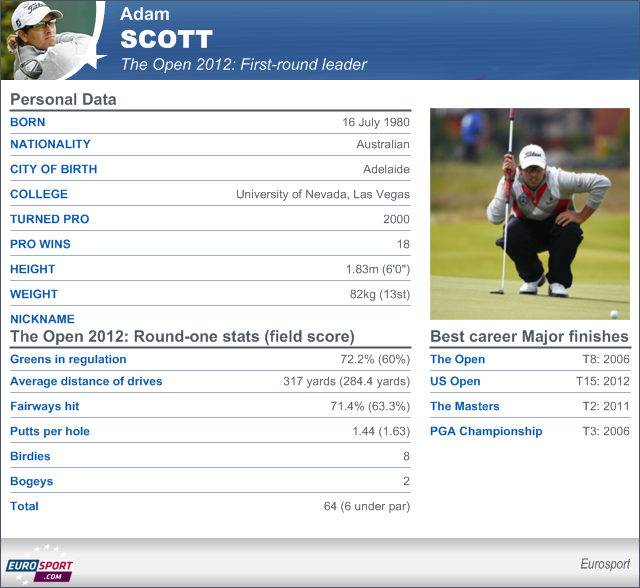Select the 'Personal Data' section heading
Viewport: 640px width, 588px height.
click(63, 100)
